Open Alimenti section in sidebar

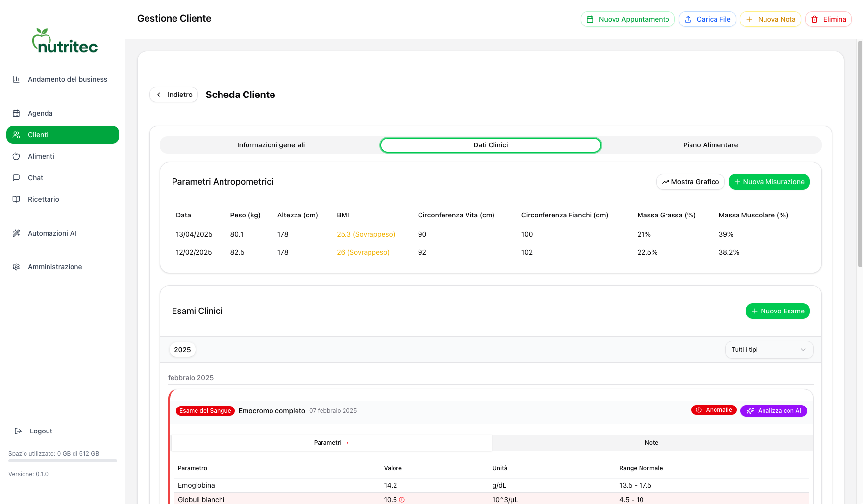[x=63, y=156]
